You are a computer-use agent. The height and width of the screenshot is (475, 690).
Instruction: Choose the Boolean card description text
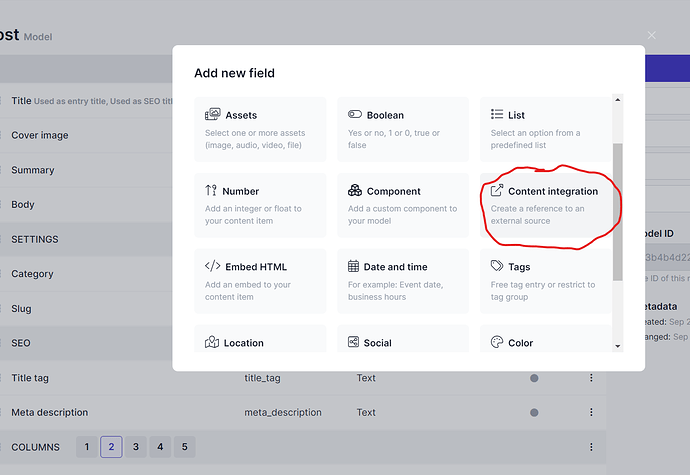394,139
